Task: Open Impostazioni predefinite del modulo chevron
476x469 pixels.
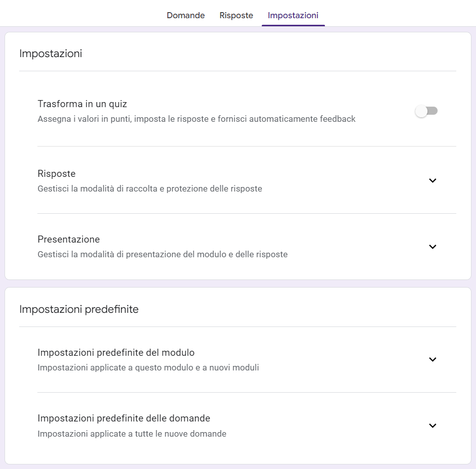Action: 433,359
